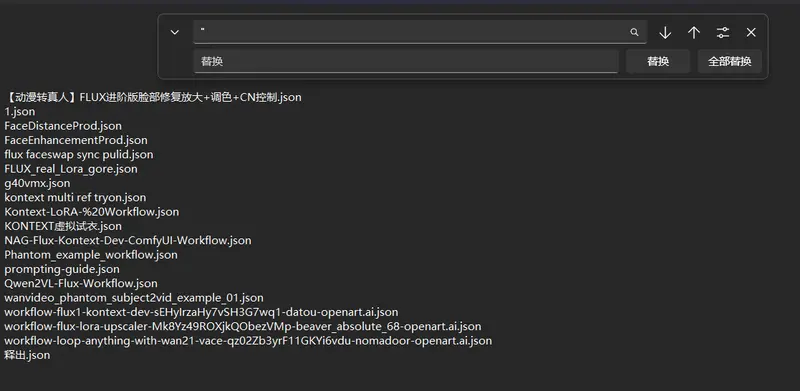Click the Kontext-LoRA-%20Workflow.json line
This screenshot has width=800, height=391.
tap(92, 211)
